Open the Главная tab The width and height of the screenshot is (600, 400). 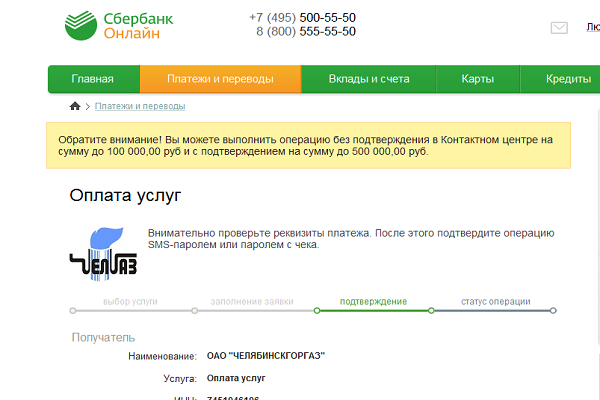click(x=92, y=79)
